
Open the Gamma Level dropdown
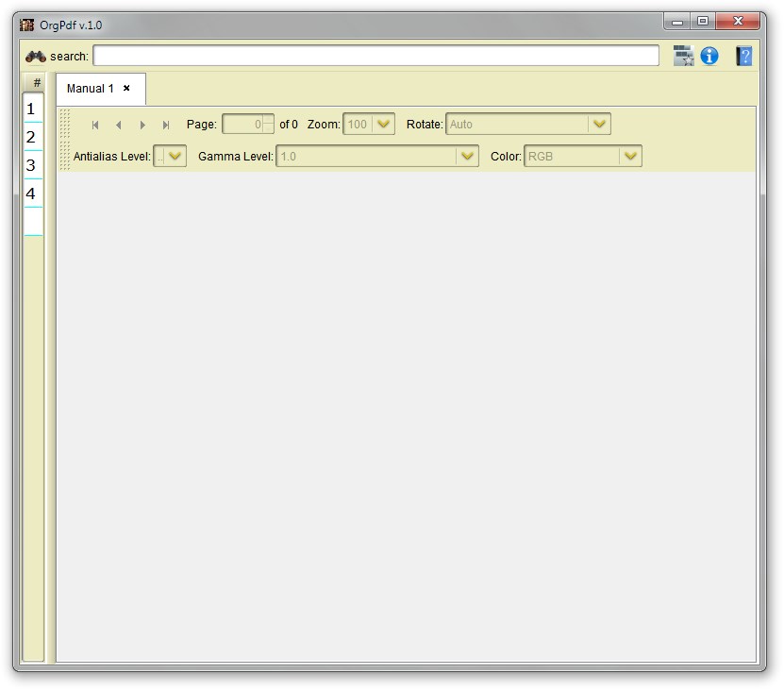coord(377,156)
